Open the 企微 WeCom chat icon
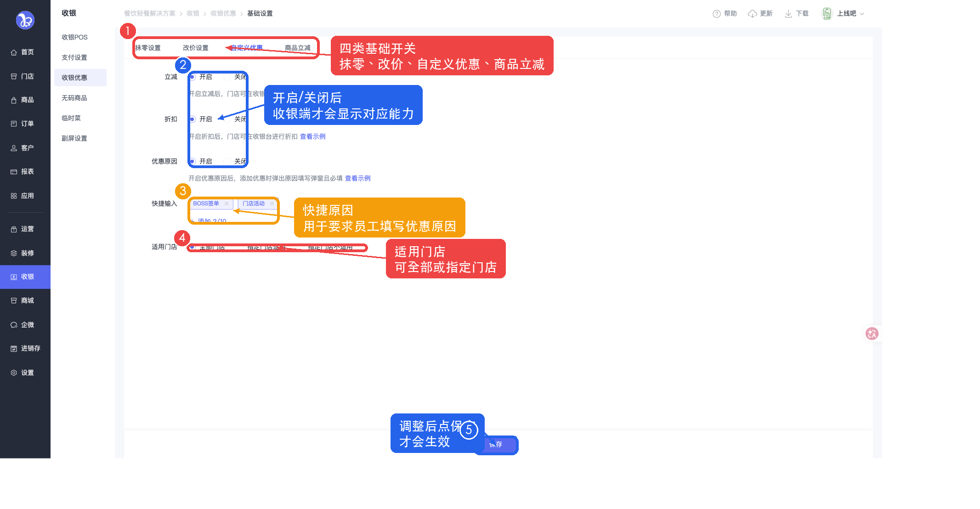The image size is (980, 509). (14, 325)
